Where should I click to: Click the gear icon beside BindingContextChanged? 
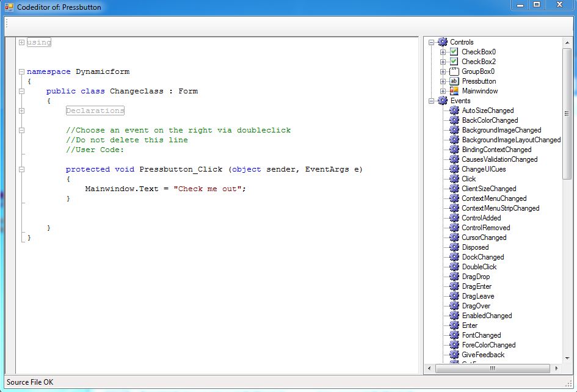click(x=454, y=150)
